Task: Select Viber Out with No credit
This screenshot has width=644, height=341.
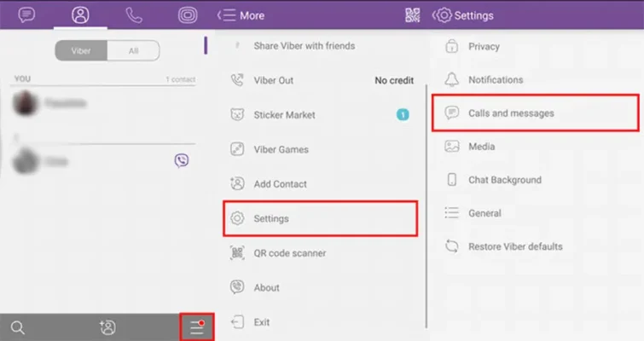Action: pos(320,80)
